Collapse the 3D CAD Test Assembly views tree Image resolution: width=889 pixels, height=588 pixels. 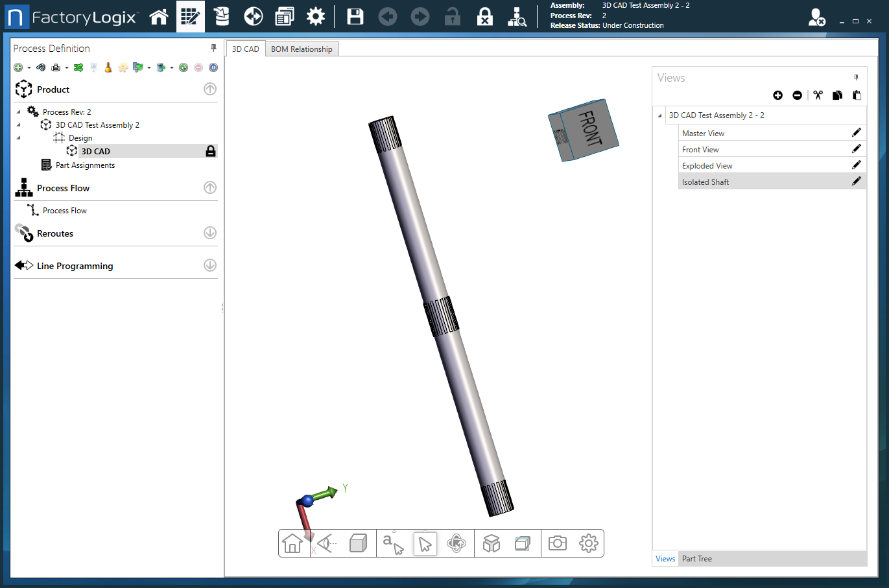coord(660,115)
